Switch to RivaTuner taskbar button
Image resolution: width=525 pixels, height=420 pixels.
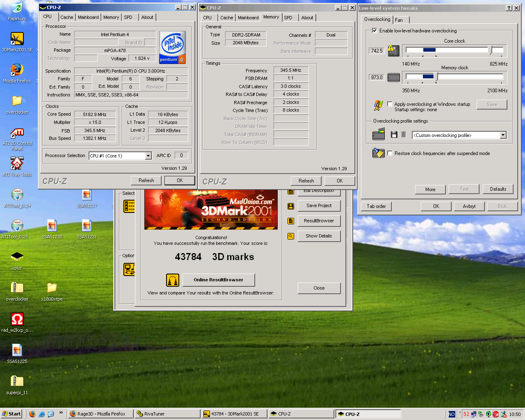167,414
